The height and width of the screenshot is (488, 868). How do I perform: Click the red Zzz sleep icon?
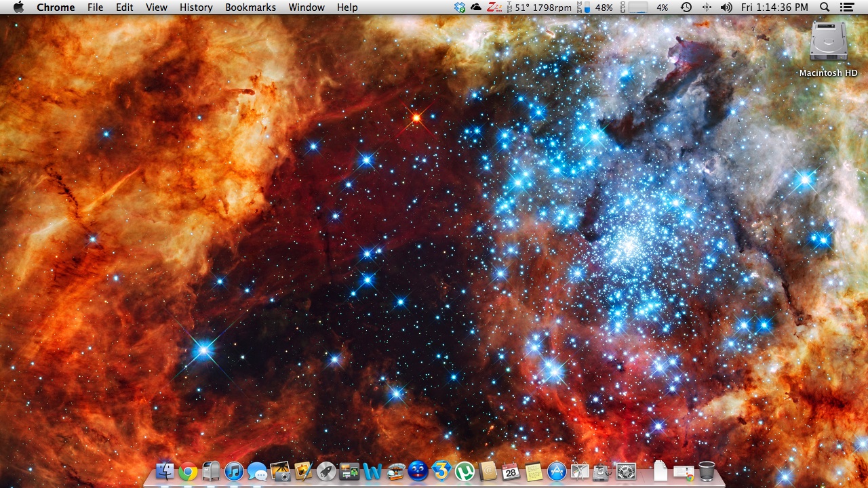(x=495, y=7)
